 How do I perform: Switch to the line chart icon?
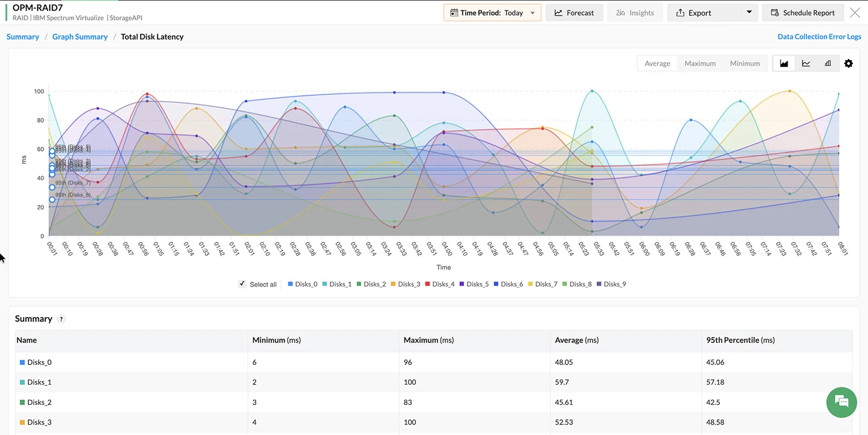click(806, 63)
